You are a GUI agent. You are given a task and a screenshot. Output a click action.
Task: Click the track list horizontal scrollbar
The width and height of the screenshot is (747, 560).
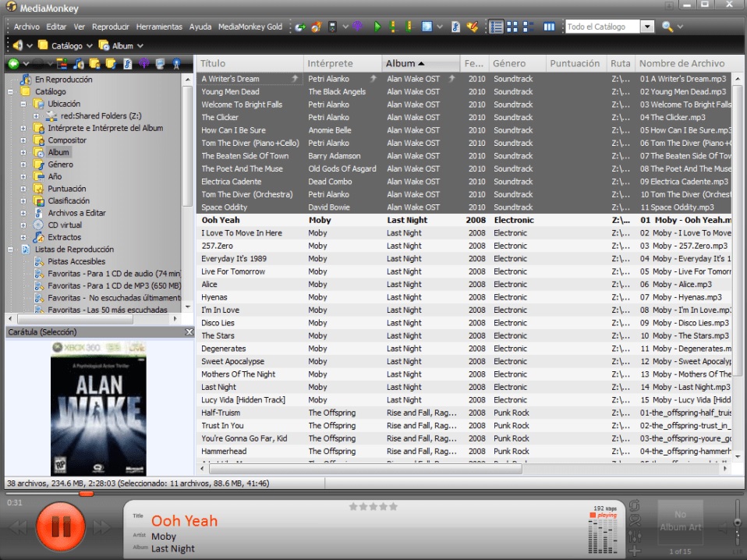coord(366,469)
